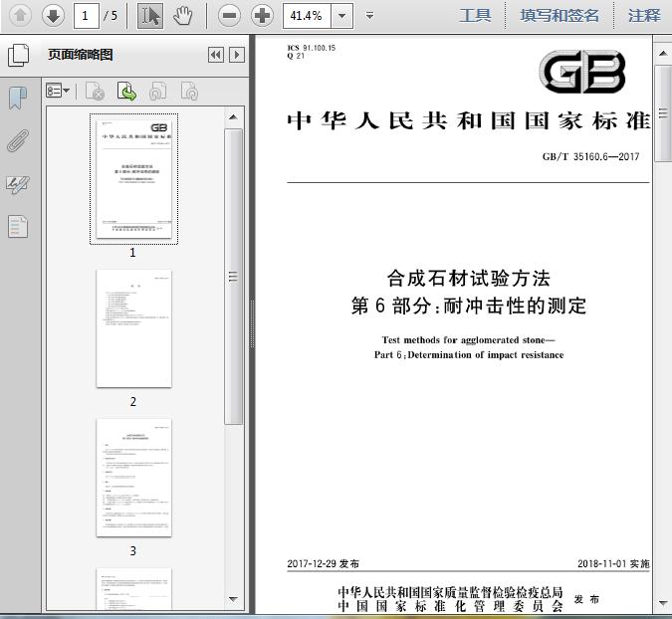
Task: Select page 1 thumbnail
Action: click(x=133, y=179)
